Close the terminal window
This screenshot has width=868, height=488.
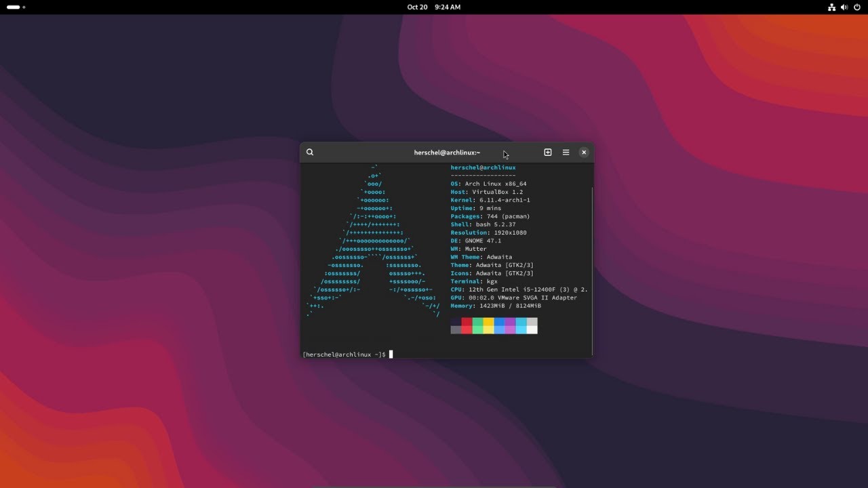pyautogui.click(x=584, y=152)
